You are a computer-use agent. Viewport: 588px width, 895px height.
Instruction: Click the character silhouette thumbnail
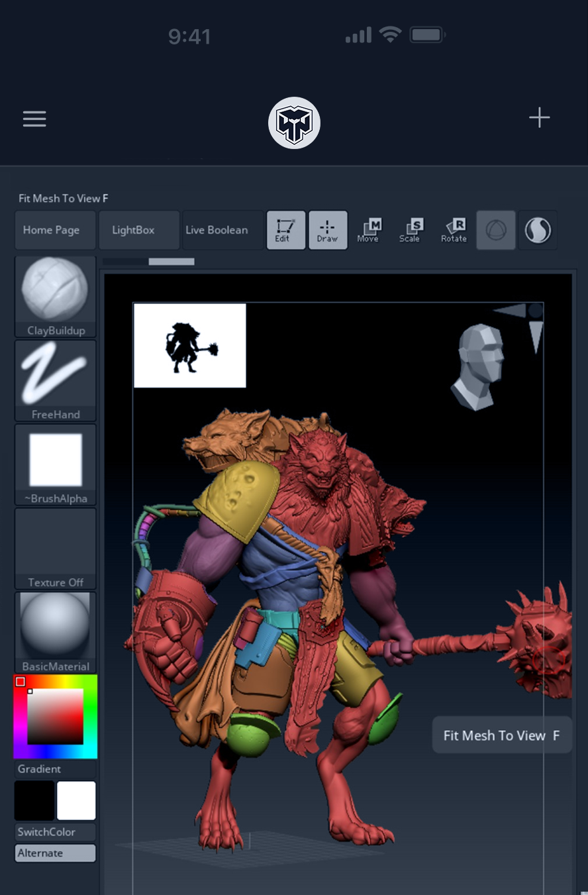pos(190,345)
